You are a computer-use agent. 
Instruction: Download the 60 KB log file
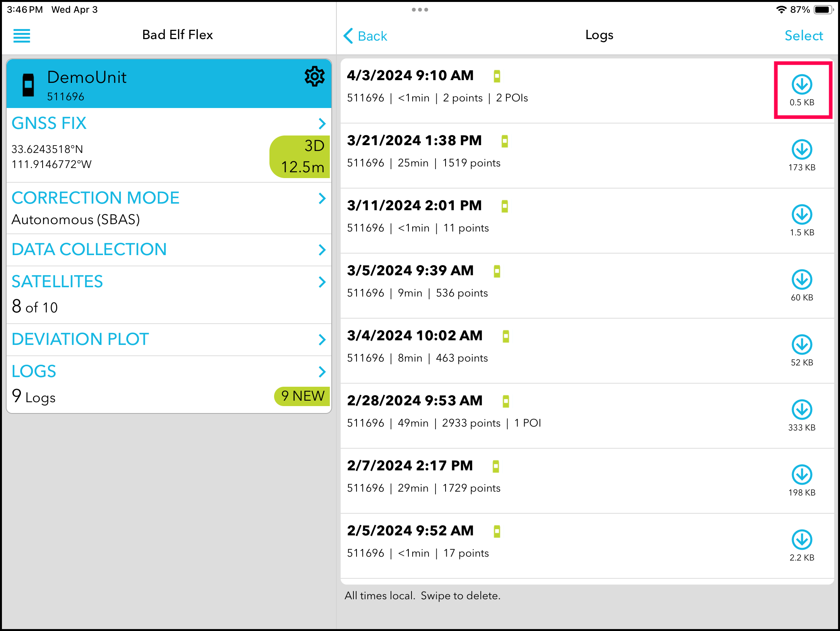click(802, 280)
